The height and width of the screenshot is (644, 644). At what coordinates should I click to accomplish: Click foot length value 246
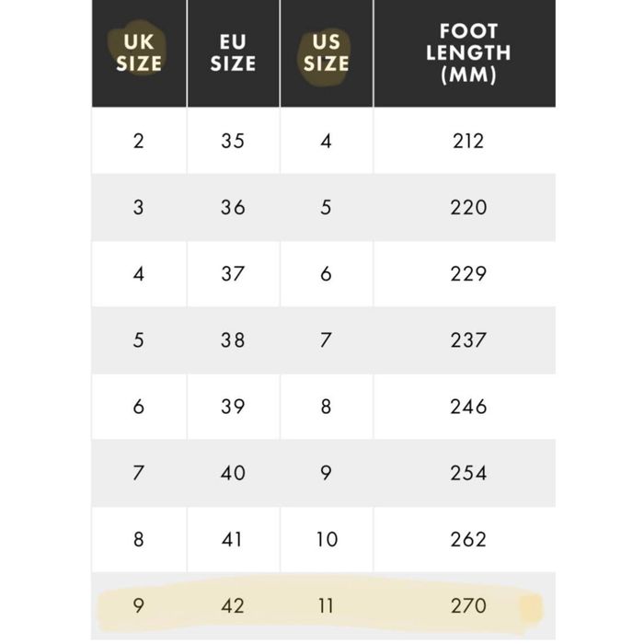467,406
